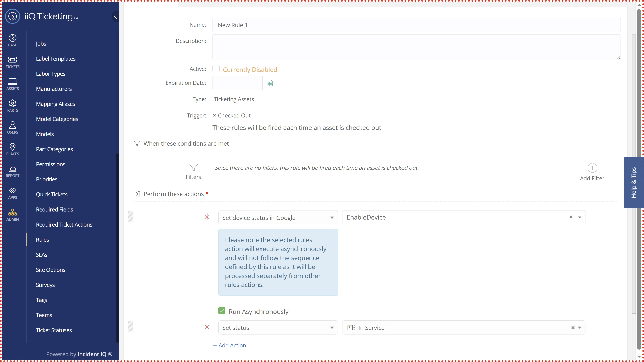This screenshot has width=644, height=362.
Task: Expand the In Service dropdown arrow
Action: coord(579,327)
